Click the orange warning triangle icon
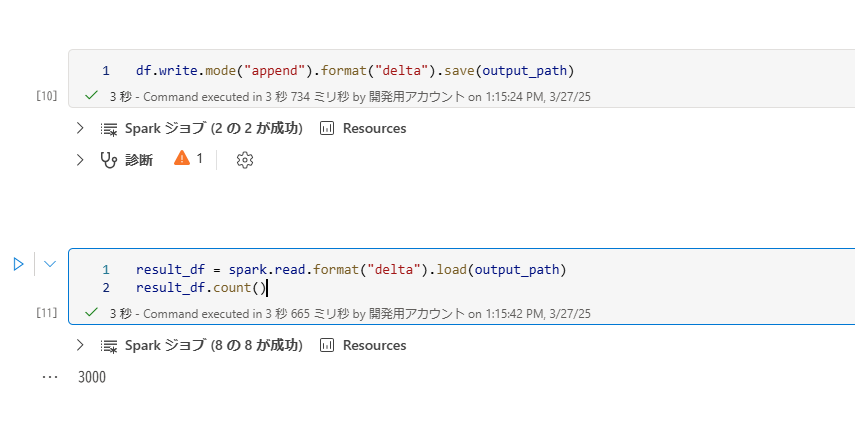This screenshot has width=855, height=423. pos(181,158)
